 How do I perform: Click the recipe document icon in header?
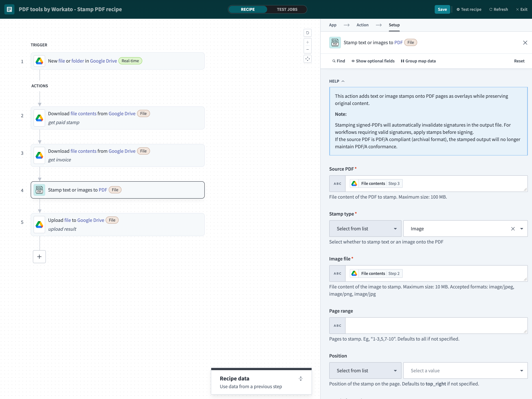(9, 9)
